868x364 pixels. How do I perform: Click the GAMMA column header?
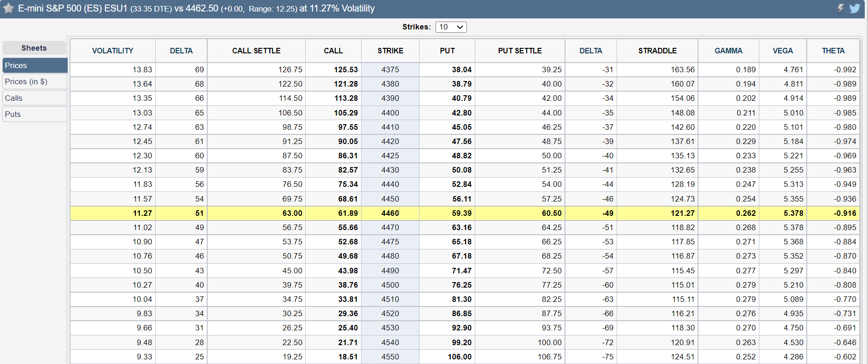[x=728, y=51]
